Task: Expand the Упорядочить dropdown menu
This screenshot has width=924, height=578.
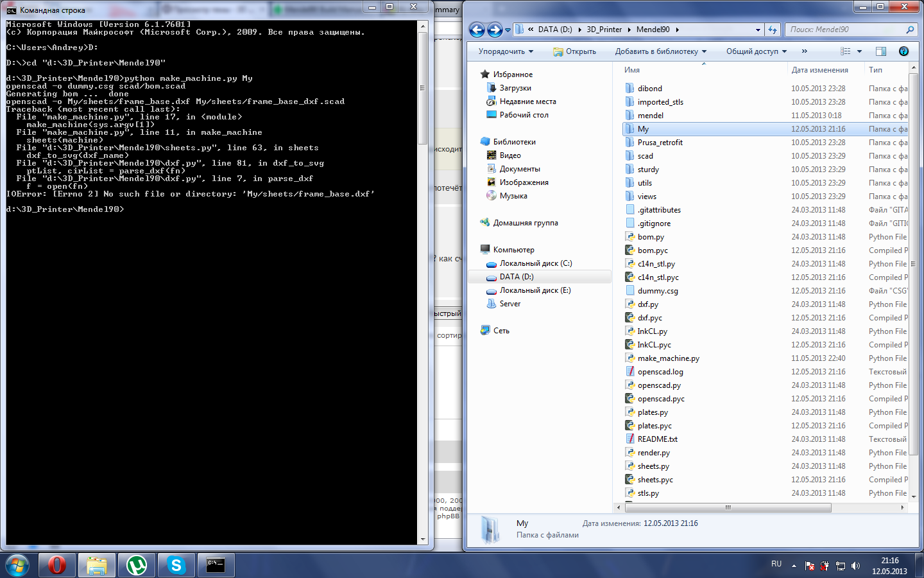Action: coord(506,51)
